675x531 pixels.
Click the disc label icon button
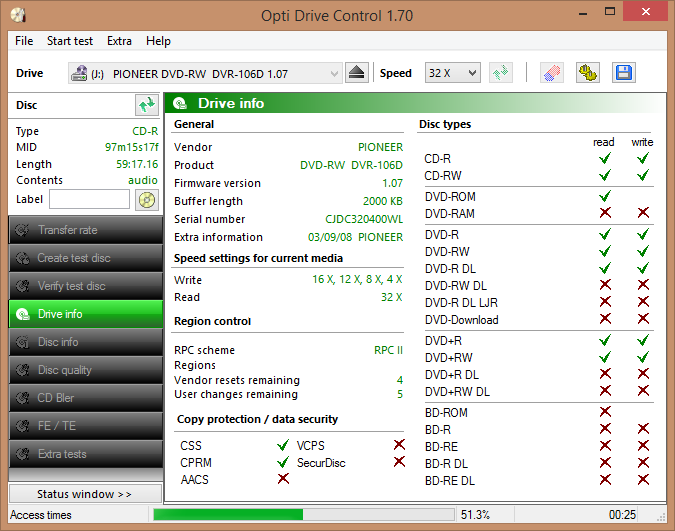pyautogui.click(x=146, y=200)
